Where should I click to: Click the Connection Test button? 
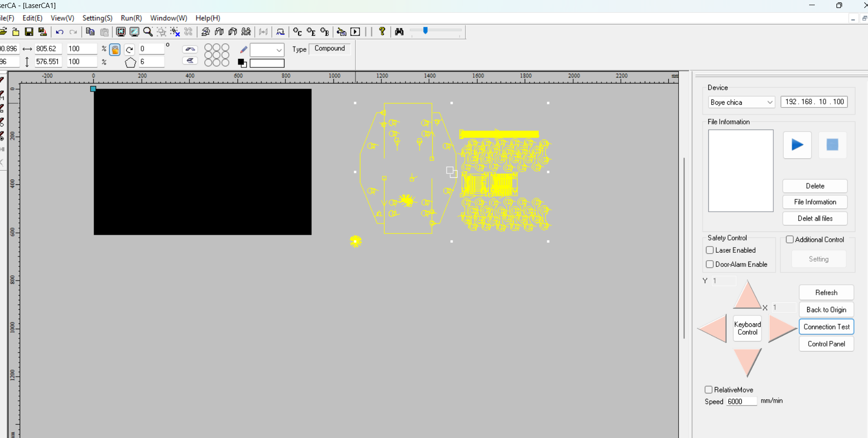(826, 327)
